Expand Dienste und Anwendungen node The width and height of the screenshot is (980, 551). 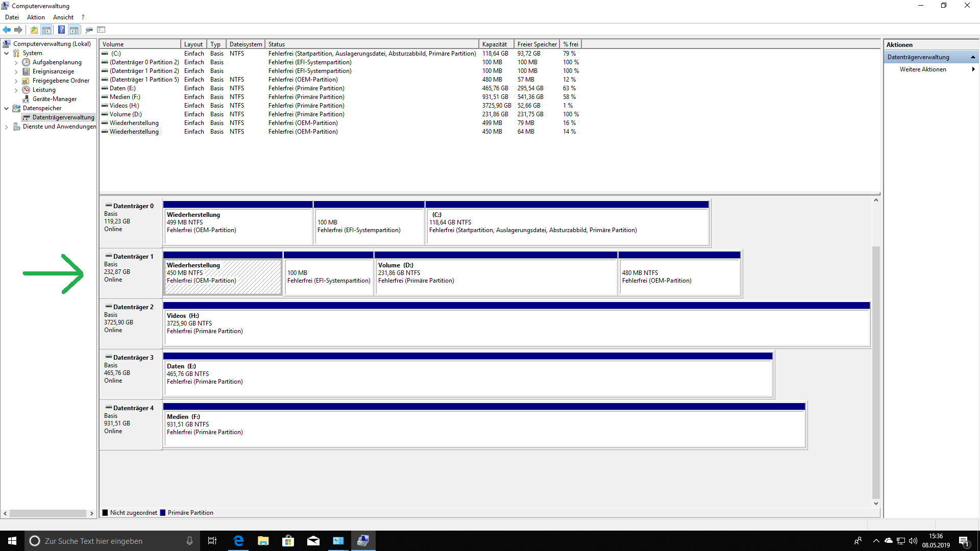pyautogui.click(x=6, y=127)
